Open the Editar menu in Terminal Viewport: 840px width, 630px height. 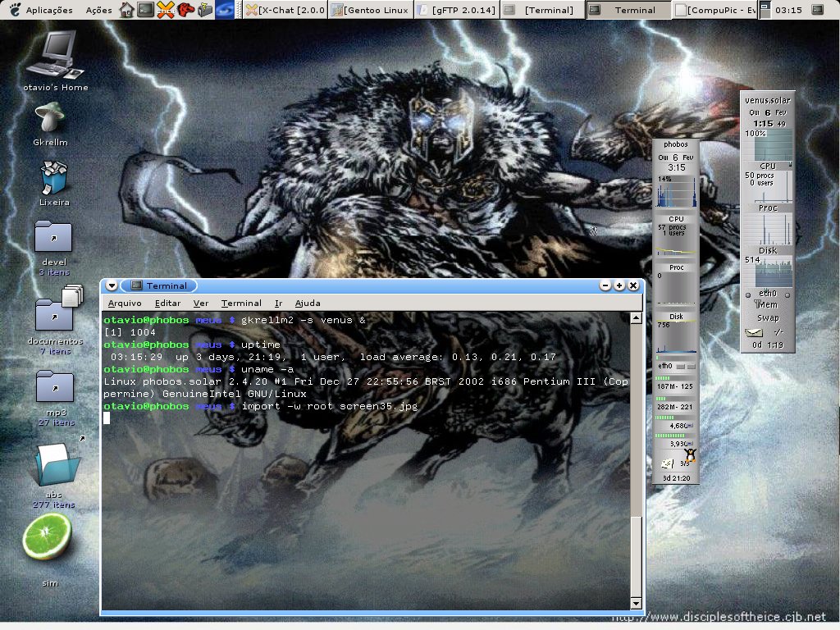(x=167, y=304)
